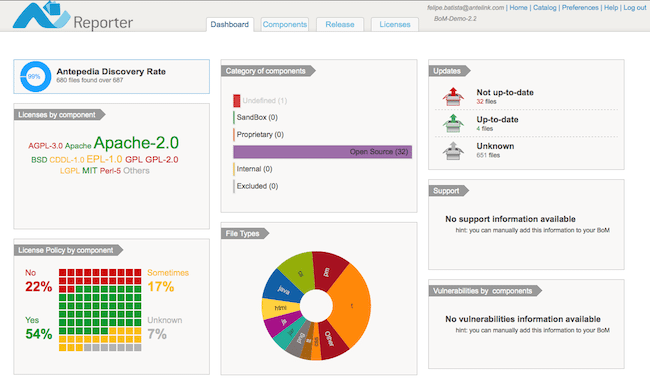Click the Log out link
Viewport: 650px width, 383px height.
(635, 7)
